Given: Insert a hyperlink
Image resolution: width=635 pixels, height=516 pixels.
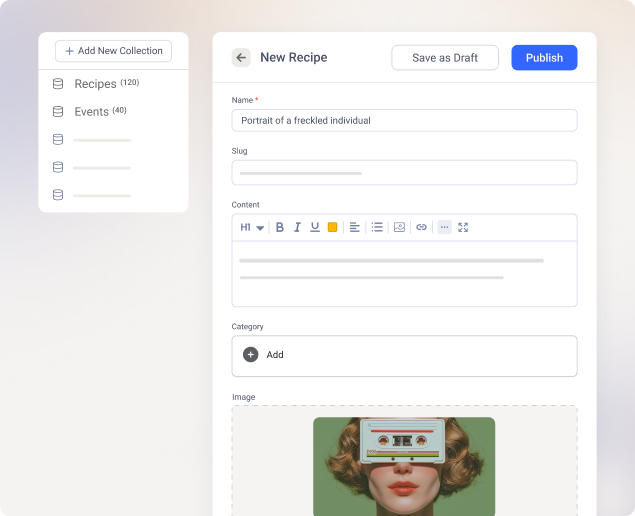Looking at the screenshot, I should tap(421, 227).
